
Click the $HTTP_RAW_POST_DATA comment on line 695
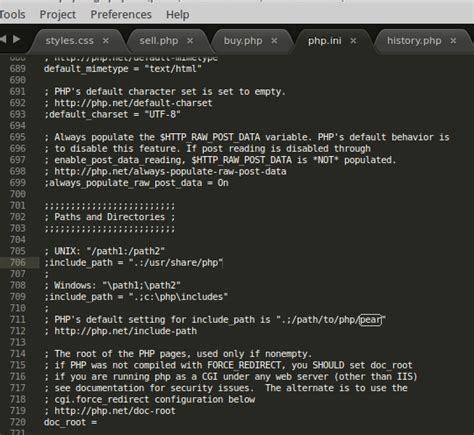point(247,137)
